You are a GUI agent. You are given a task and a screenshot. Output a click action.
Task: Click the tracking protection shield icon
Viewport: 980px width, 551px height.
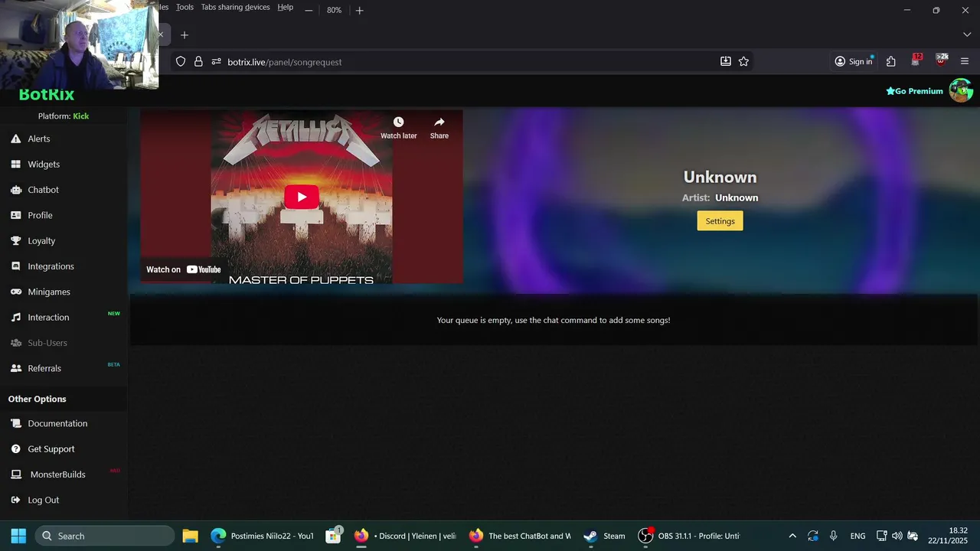[x=181, y=62]
